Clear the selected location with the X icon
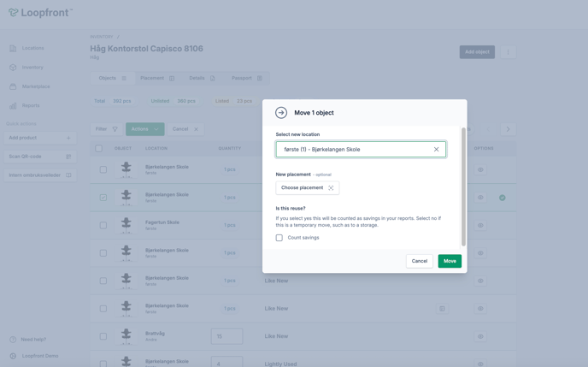 436,150
